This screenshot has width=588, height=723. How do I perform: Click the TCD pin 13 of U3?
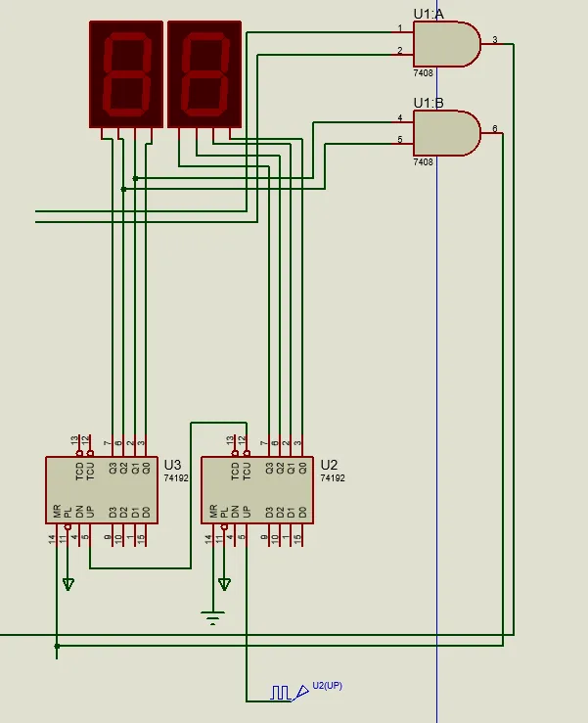coord(79,445)
